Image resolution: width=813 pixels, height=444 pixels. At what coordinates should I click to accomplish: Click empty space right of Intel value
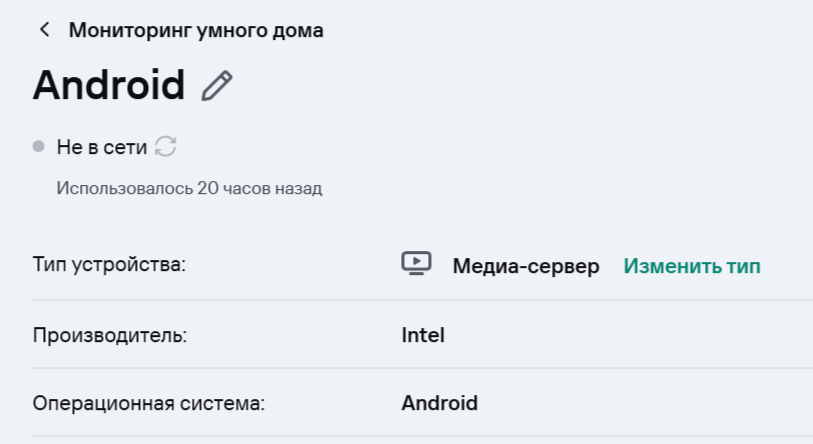click(x=620, y=335)
